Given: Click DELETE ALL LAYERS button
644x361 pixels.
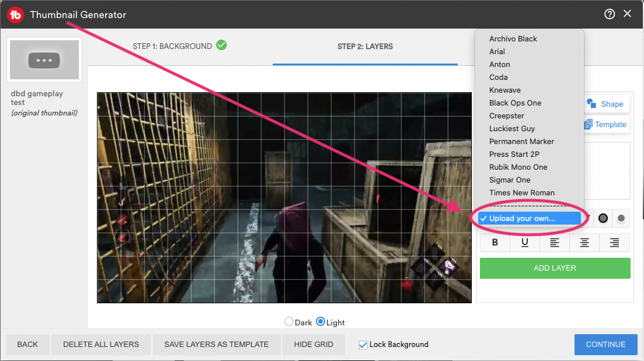Looking at the screenshot, I should click(x=101, y=344).
